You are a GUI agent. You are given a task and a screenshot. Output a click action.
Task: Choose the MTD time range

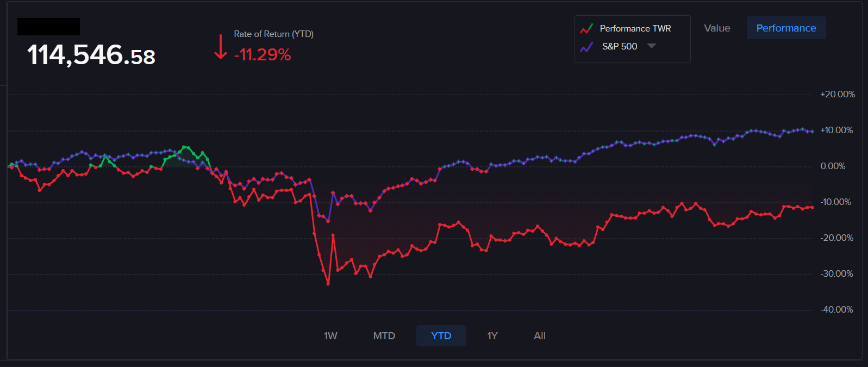coord(384,336)
